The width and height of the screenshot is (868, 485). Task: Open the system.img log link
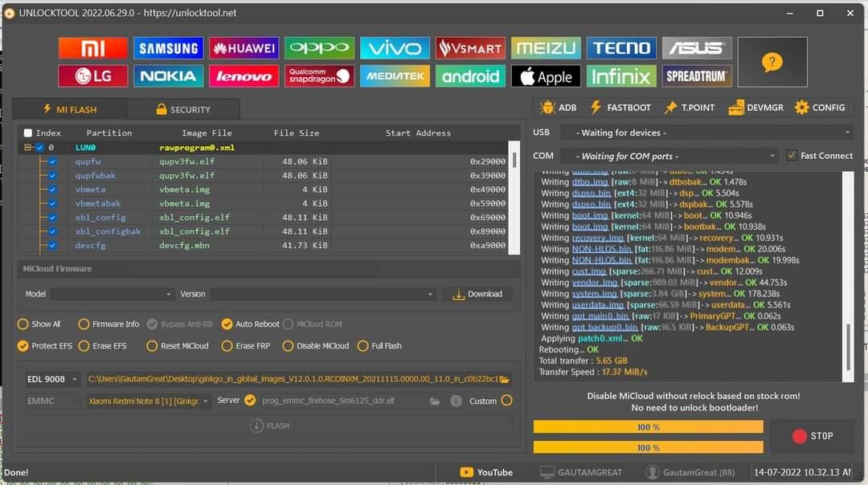click(594, 294)
